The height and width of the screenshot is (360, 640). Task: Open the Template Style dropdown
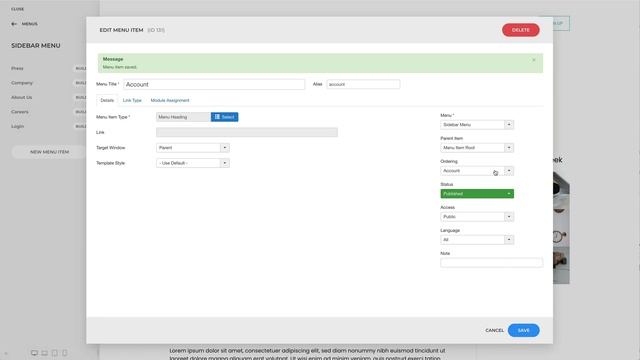click(193, 163)
